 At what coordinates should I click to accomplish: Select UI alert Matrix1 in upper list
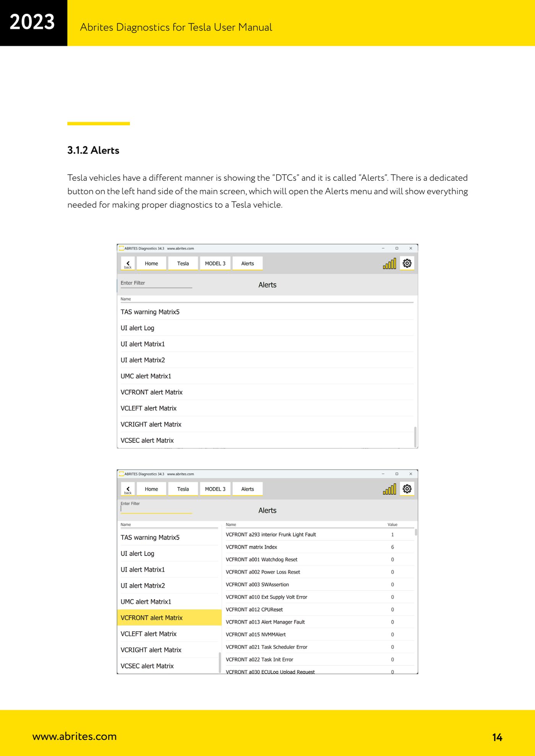coord(267,344)
